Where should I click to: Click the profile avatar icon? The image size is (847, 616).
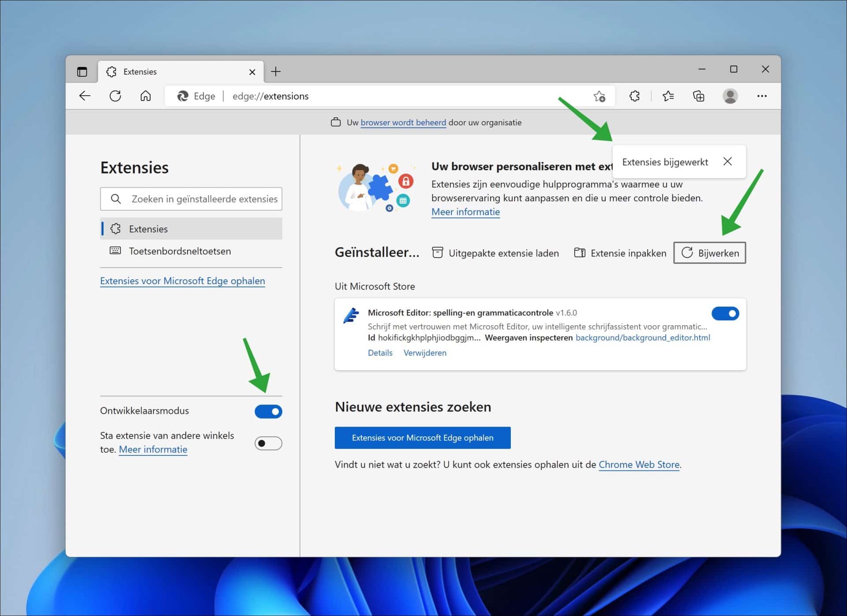[x=731, y=96]
